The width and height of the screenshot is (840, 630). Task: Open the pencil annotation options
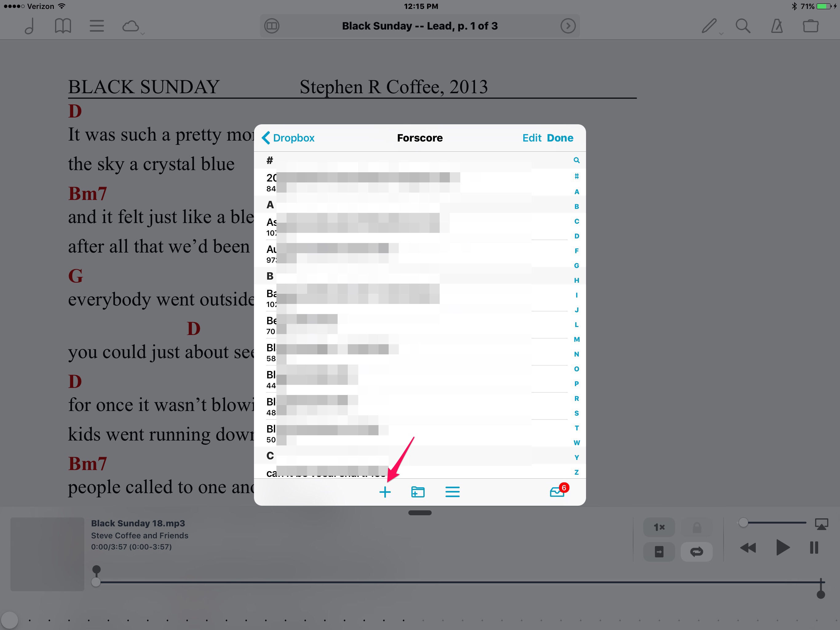[x=710, y=26]
